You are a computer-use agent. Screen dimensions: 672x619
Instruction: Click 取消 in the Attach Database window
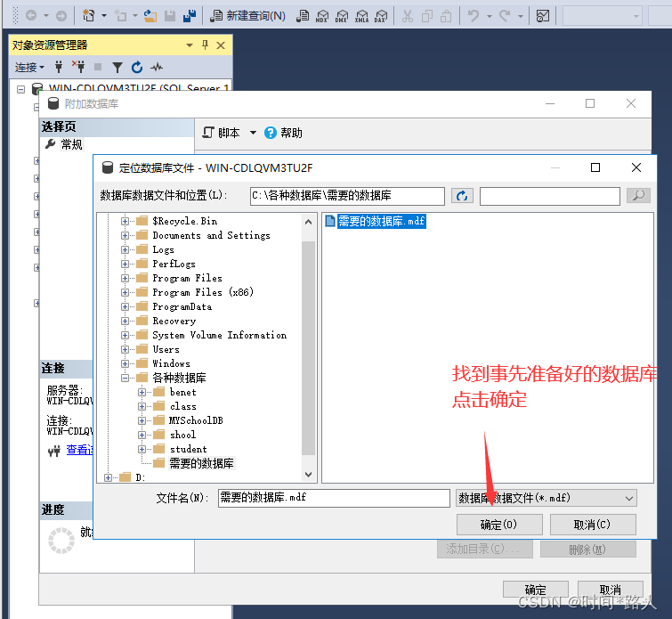click(x=611, y=590)
